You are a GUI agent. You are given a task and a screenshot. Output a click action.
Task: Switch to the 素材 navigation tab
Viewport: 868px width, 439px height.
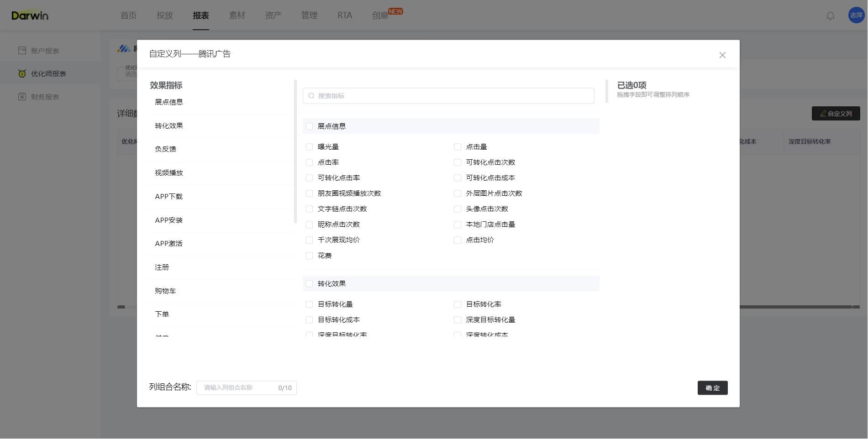[x=237, y=15]
